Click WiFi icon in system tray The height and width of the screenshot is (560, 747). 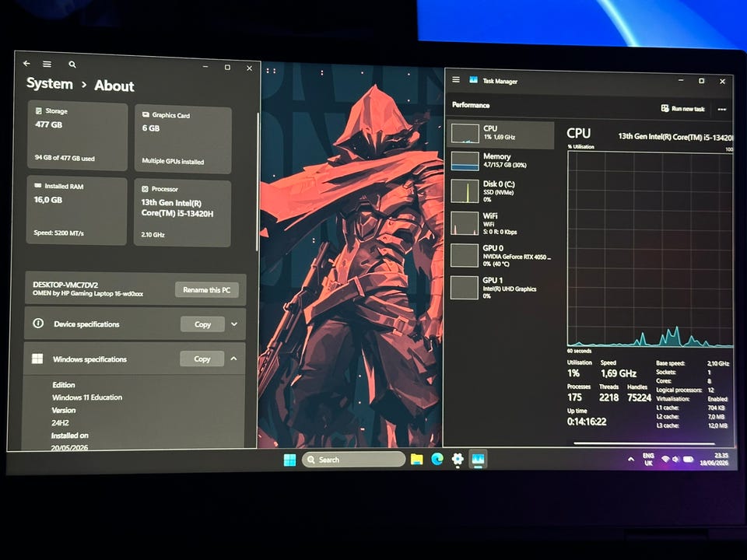point(665,459)
